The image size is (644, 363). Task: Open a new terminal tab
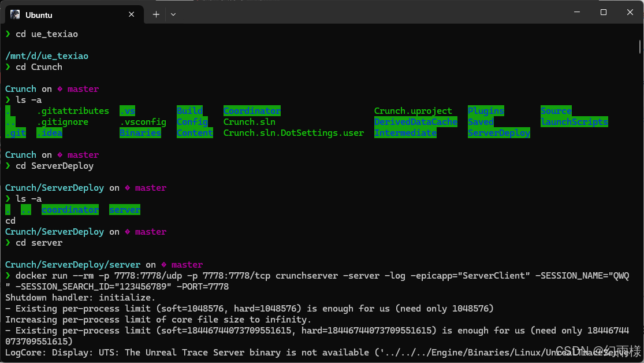[156, 14]
